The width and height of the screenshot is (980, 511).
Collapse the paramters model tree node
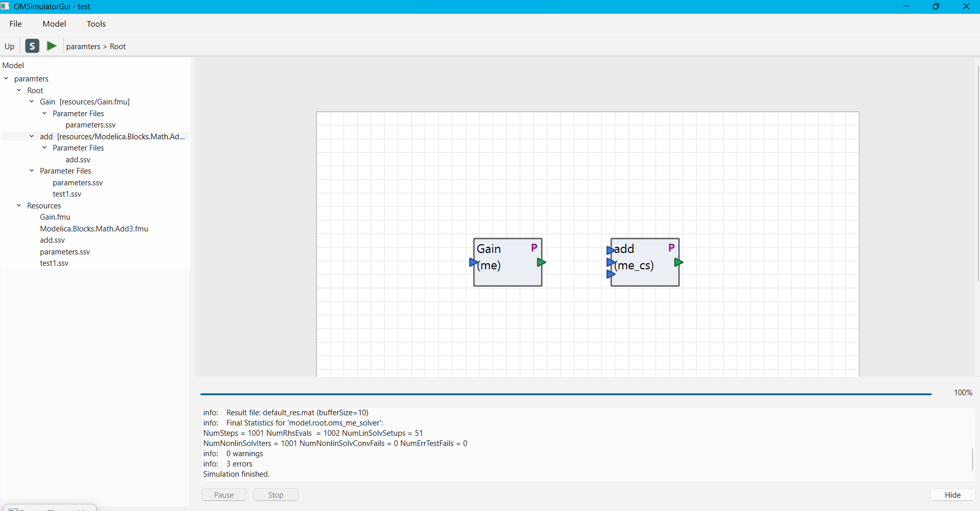point(6,79)
